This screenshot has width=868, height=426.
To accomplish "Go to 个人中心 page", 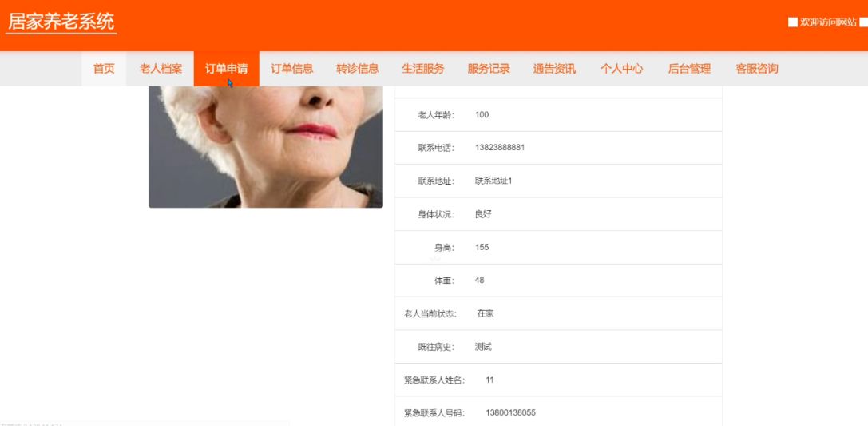I will pyautogui.click(x=622, y=69).
